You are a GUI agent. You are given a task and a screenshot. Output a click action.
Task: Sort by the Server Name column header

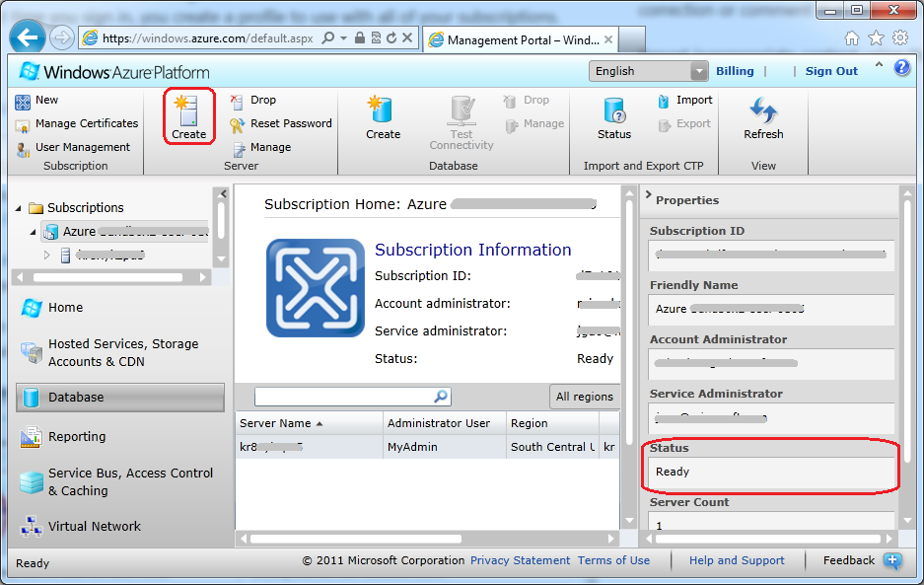[x=309, y=423]
